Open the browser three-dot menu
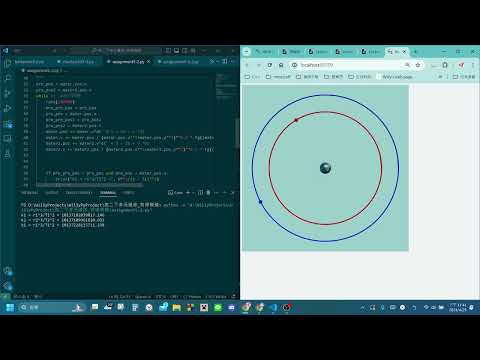Screen dimensions: 480x360 (x=473, y=65)
